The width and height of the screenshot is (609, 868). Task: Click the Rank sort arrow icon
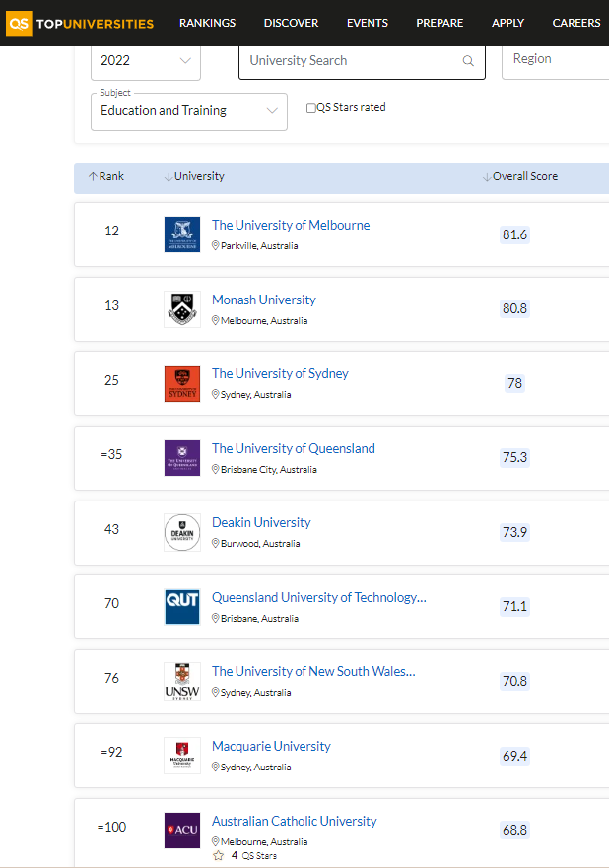tap(93, 176)
